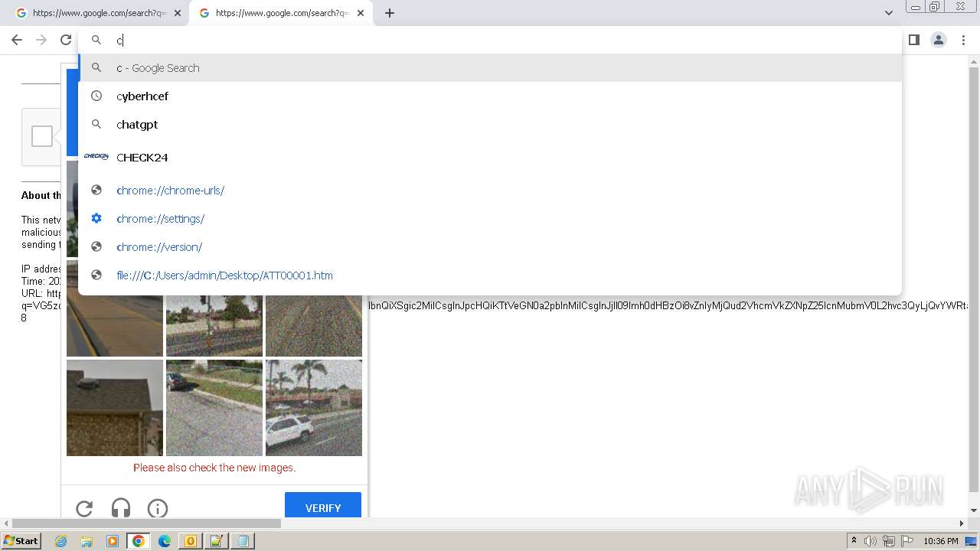Open Internet Explorer from the taskbar
980x551 pixels.
pyautogui.click(x=61, y=541)
